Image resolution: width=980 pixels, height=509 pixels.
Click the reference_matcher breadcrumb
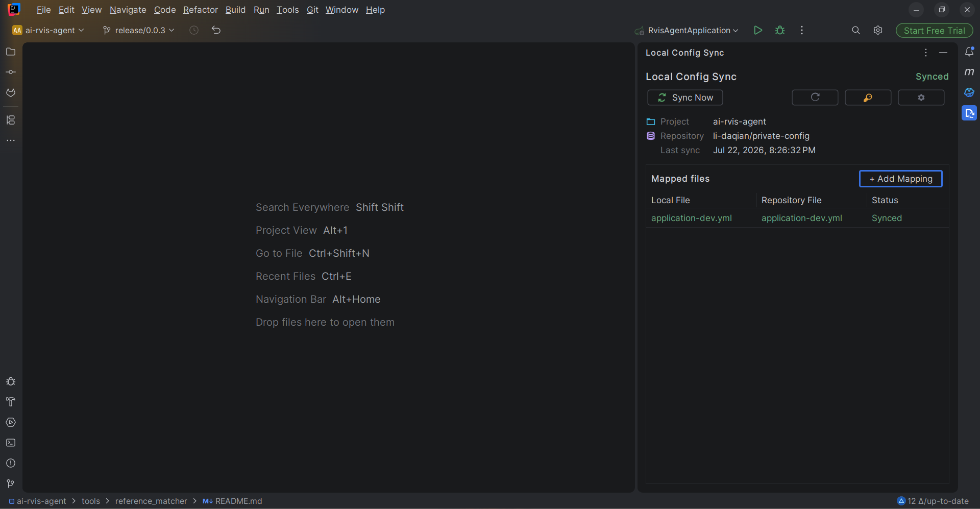point(151,501)
